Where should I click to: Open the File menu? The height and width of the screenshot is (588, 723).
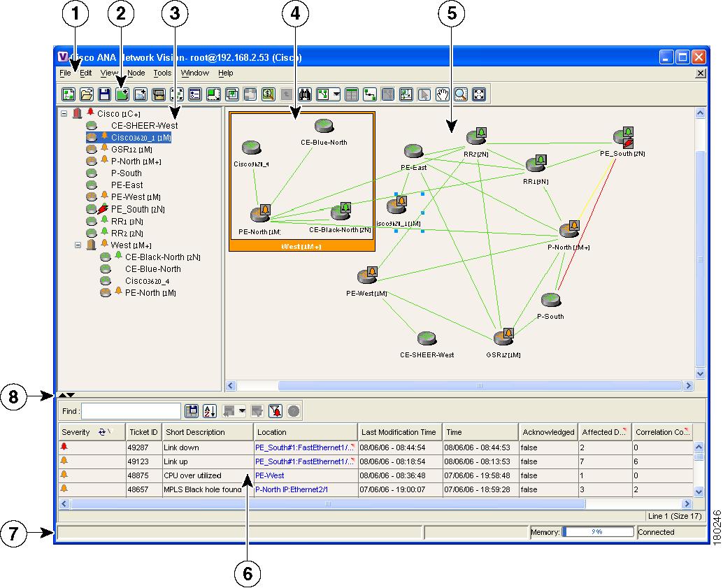(66, 73)
